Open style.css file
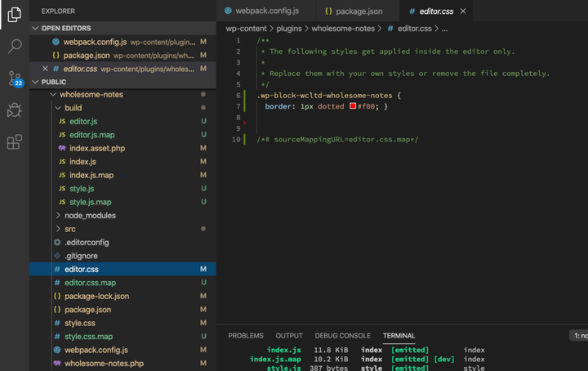 click(x=122, y=323)
